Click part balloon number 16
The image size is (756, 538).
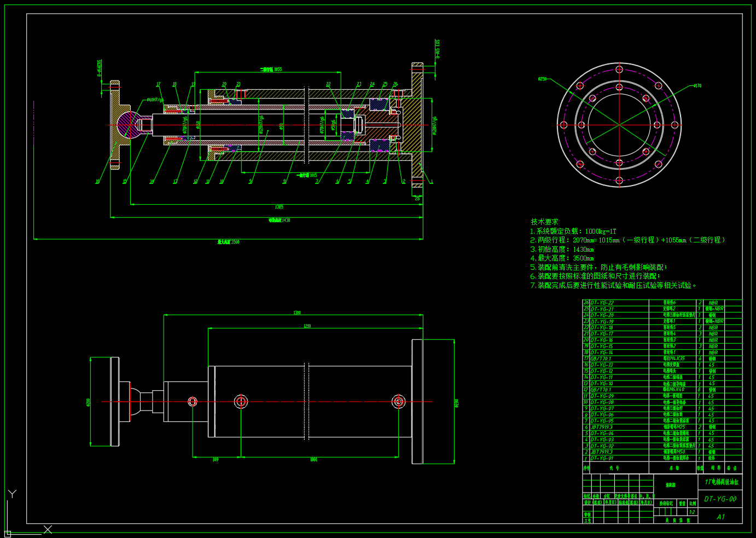coord(97,182)
